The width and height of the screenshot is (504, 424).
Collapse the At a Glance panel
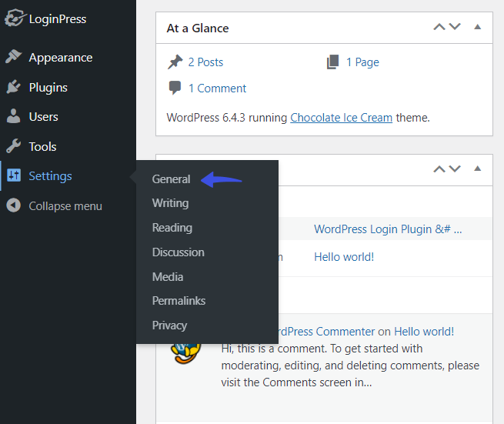pyautogui.click(x=478, y=27)
